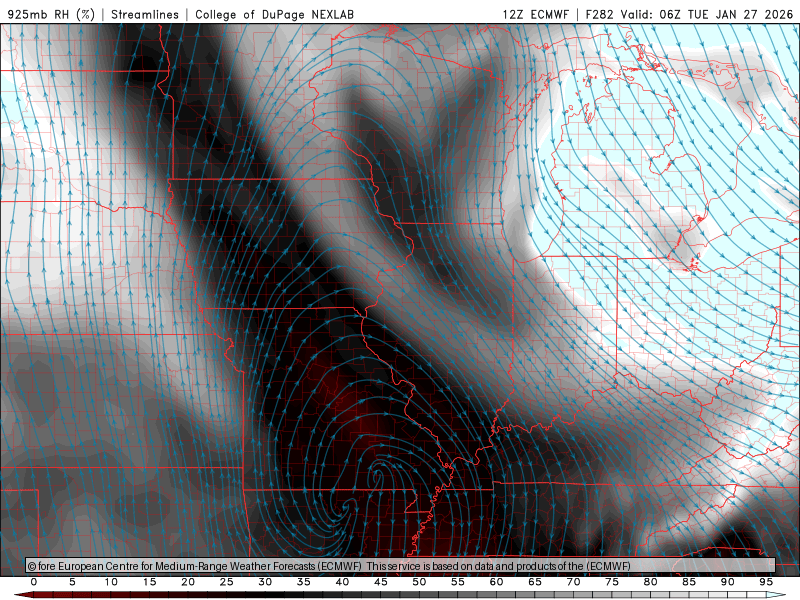Click the 50 label on the colorbar

pyautogui.click(x=419, y=582)
